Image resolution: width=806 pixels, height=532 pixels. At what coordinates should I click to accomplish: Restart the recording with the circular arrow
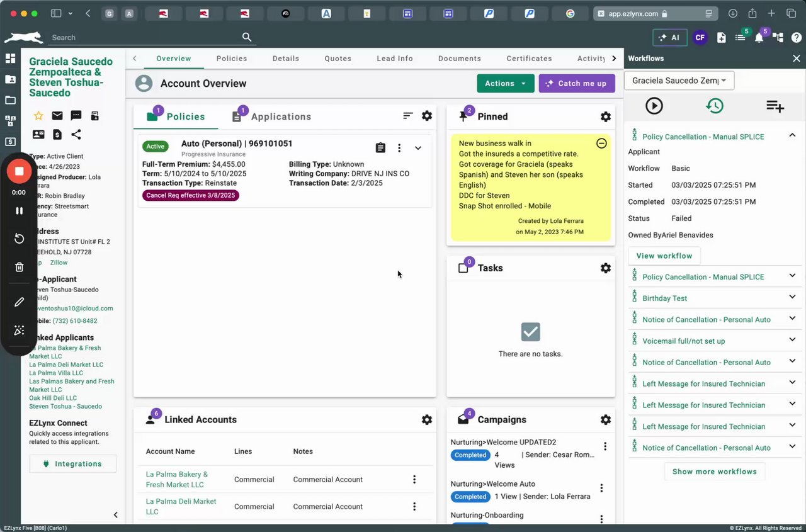(x=19, y=239)
